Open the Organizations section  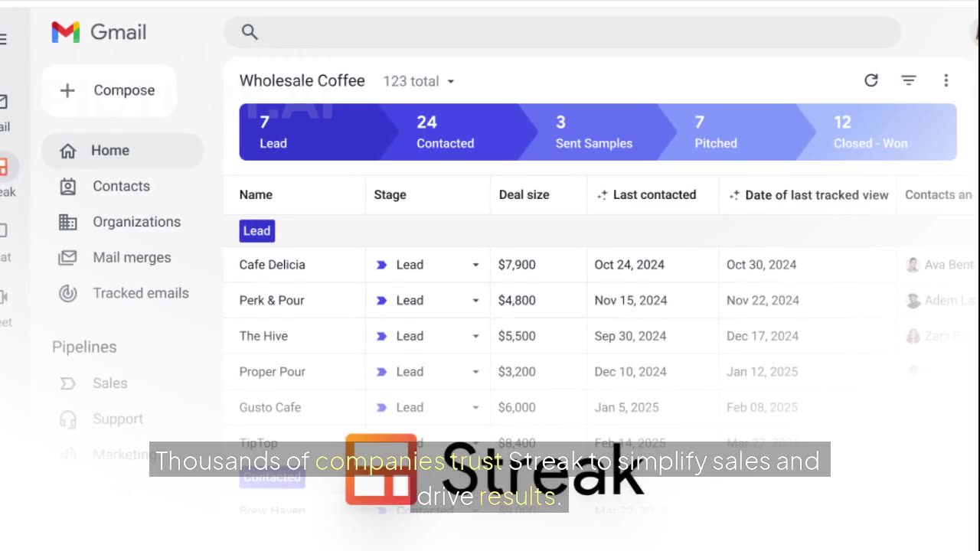[x=136, y=222]
